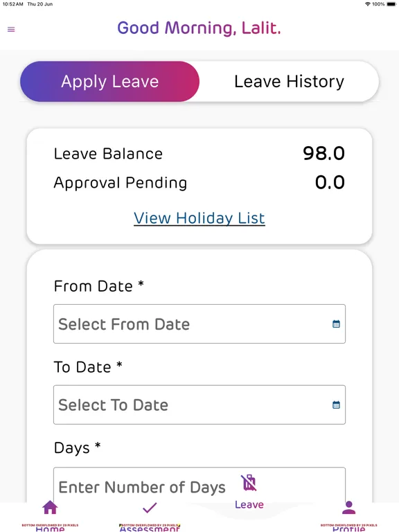This screenshot has width=399, height=532.
Task: Tap the Wi-Fi status icon
Action: 367,4
